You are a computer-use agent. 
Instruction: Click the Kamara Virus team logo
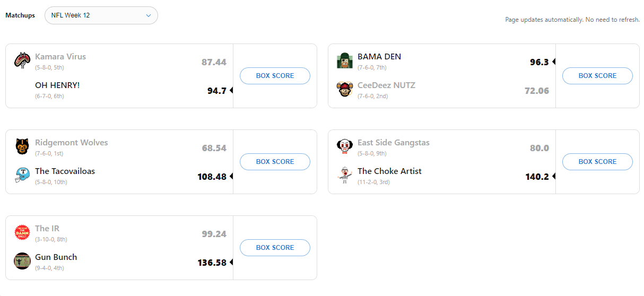click(22, 60)
